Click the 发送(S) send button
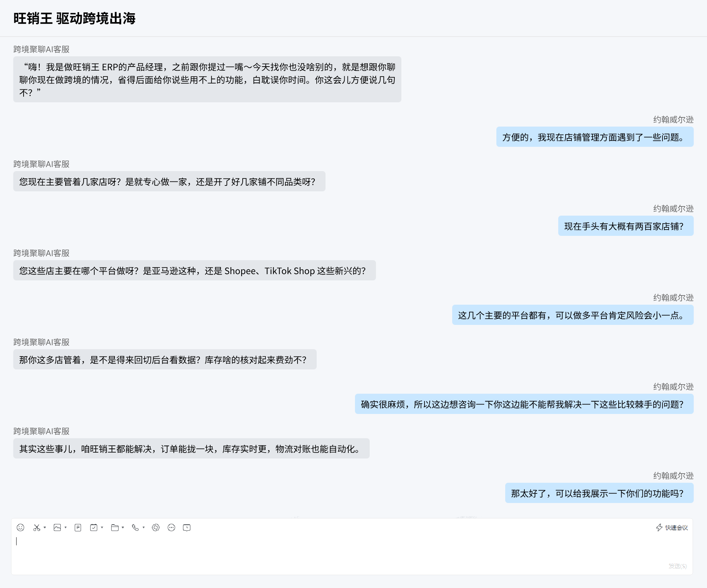The width and height of the screenshot is (707, 588). (x=678, y=566)
